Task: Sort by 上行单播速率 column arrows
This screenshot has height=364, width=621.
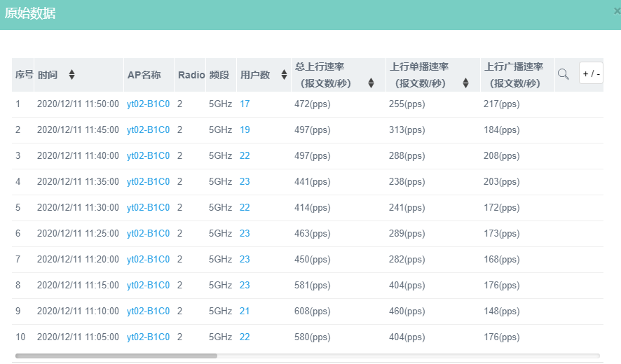Action: (465, 83)
